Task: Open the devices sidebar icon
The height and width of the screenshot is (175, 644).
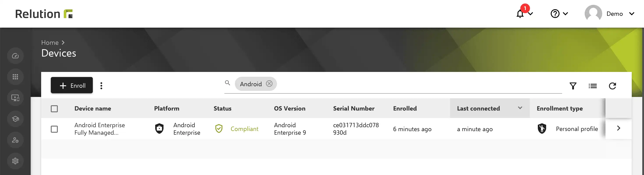Action: point(15,98)
